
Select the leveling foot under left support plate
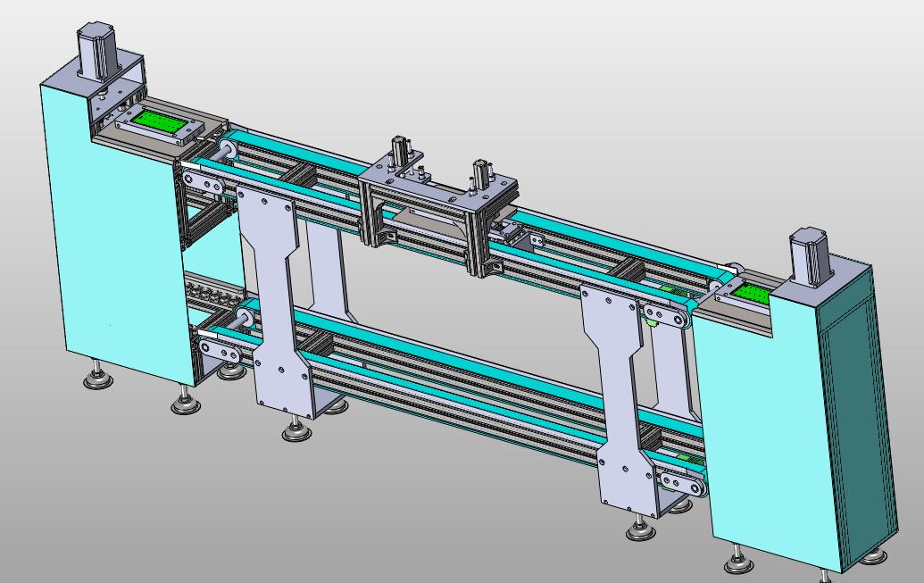[296, 429]
